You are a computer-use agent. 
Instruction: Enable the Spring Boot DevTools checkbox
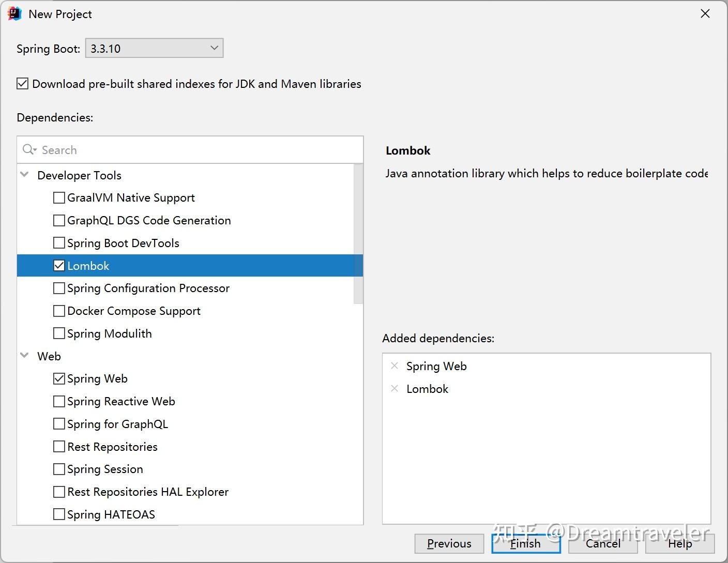click(x=59, y=243)
